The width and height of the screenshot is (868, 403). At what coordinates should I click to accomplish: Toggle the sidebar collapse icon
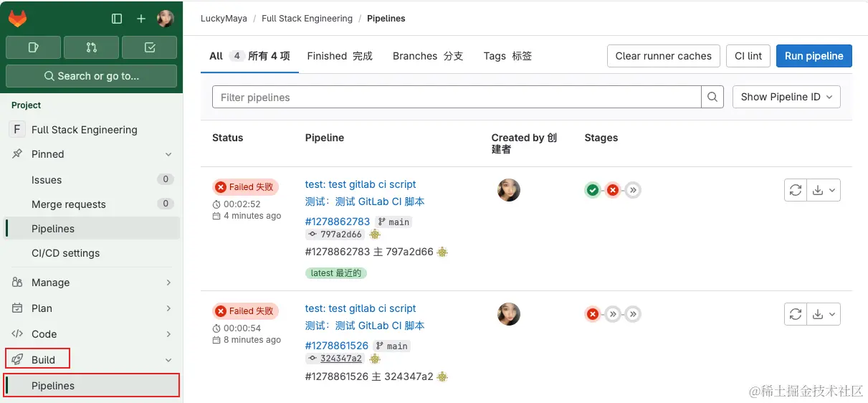click(117, 19)
